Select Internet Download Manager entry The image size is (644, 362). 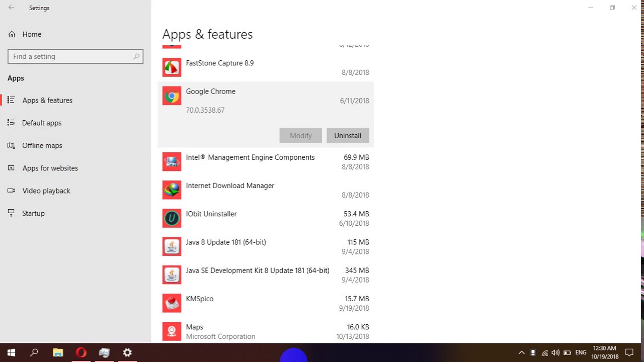pyautogui.click(x=266, y=190)
